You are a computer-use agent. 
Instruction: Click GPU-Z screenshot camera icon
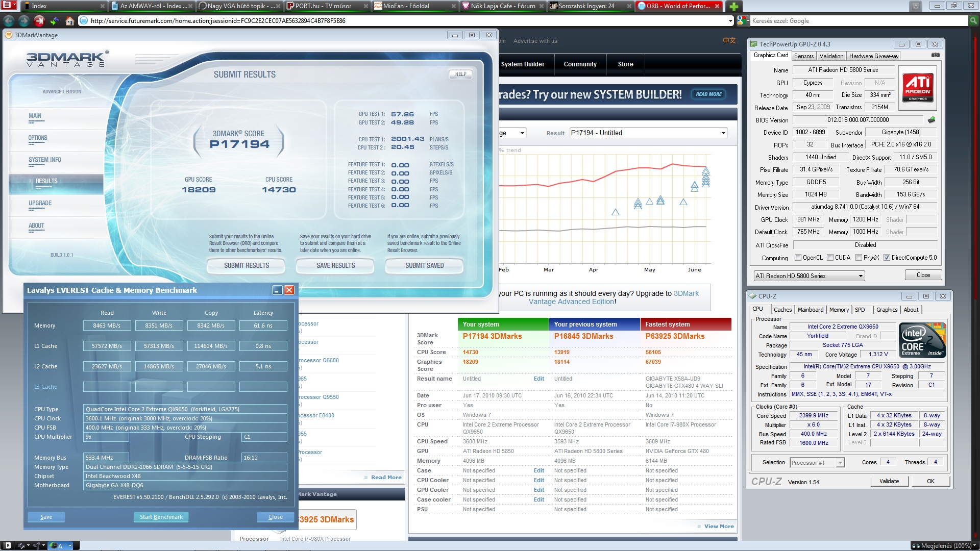[935, 55]
